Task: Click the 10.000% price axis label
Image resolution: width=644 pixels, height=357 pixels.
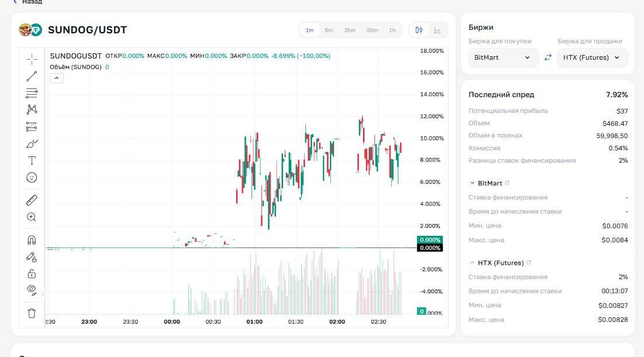Action: pyautogui.click(x=432, y=138)
